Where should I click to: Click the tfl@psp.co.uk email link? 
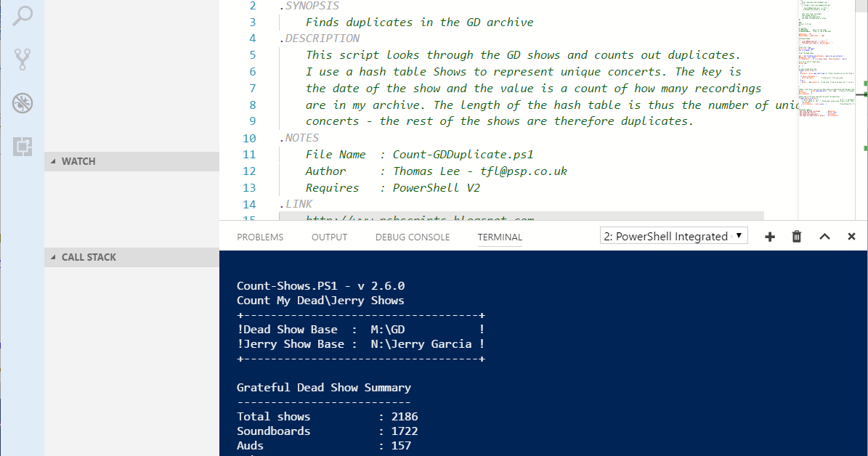pos(523,171)
